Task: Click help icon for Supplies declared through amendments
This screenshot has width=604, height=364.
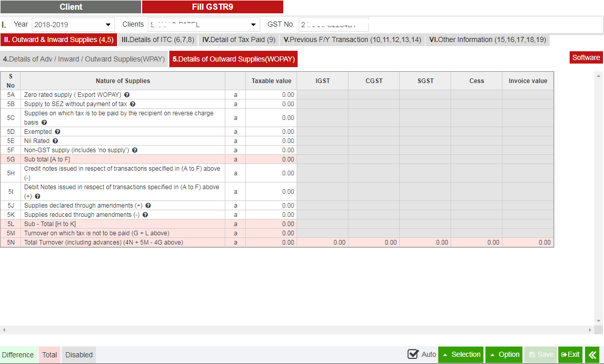Action: tap(148, 206)
